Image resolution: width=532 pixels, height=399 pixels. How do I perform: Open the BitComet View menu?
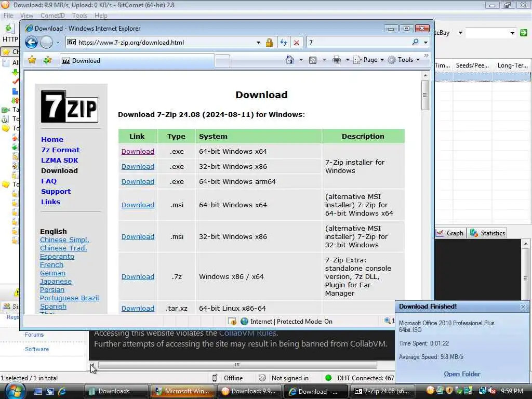(x=26, y=15)
